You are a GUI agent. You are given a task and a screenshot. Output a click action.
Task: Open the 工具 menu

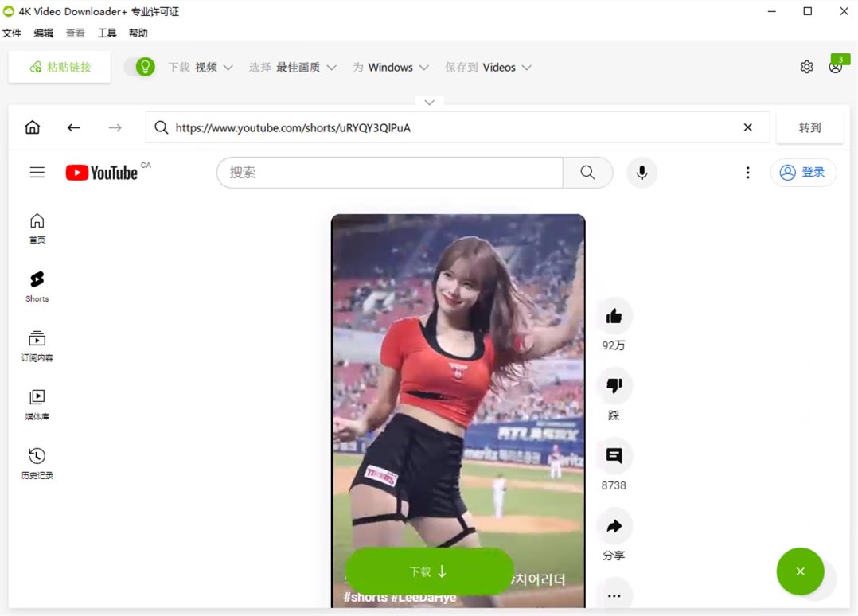[107, 33]
